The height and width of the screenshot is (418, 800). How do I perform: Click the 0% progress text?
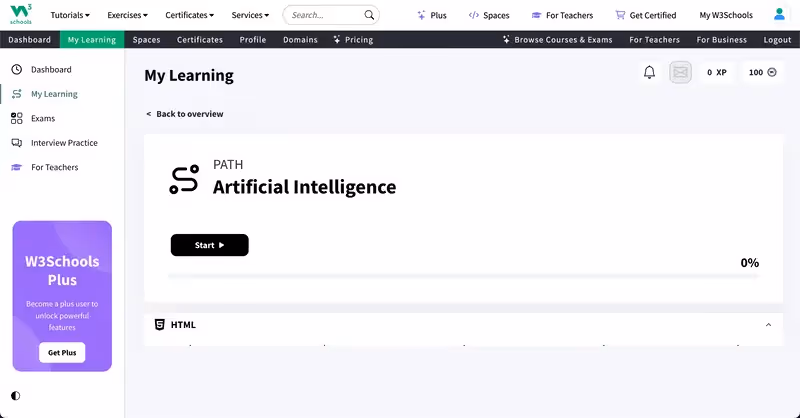click(x=749, y=263)
